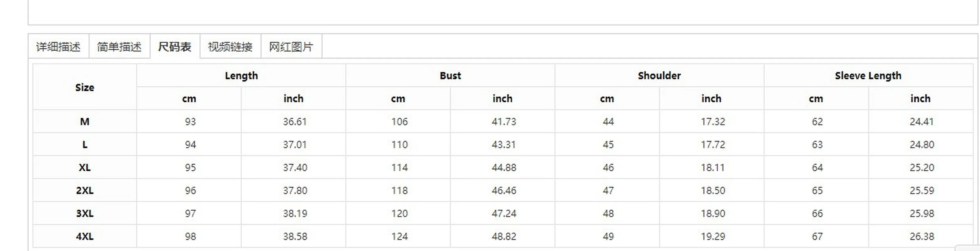The width and height of the screenshot is (980, 251).
Task: Click the 2XL size row label
Action: (x=84, y=190)
